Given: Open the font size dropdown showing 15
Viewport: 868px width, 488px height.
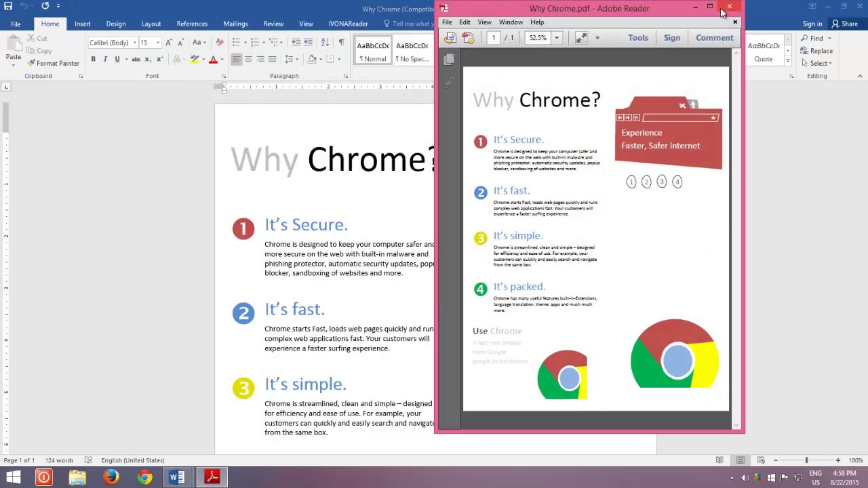Looking at the screenshot, I should tap(157, 43).
